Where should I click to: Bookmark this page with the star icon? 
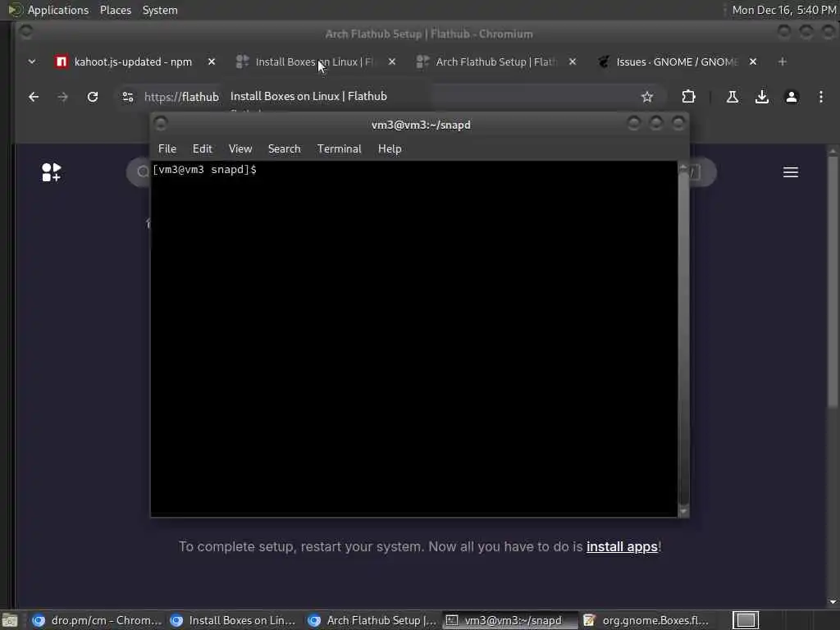click(647, 97)
